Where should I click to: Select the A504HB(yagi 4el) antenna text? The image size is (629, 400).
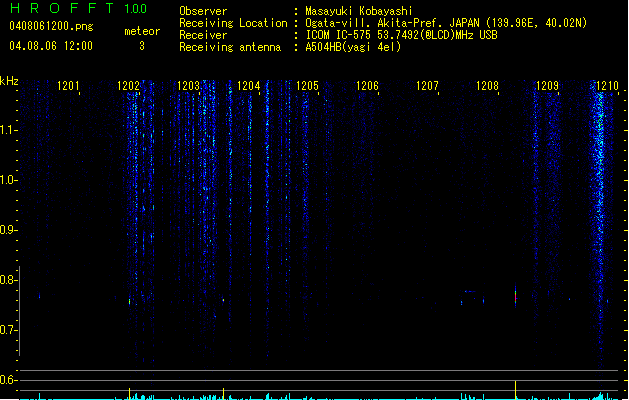(x=353, y=47)
